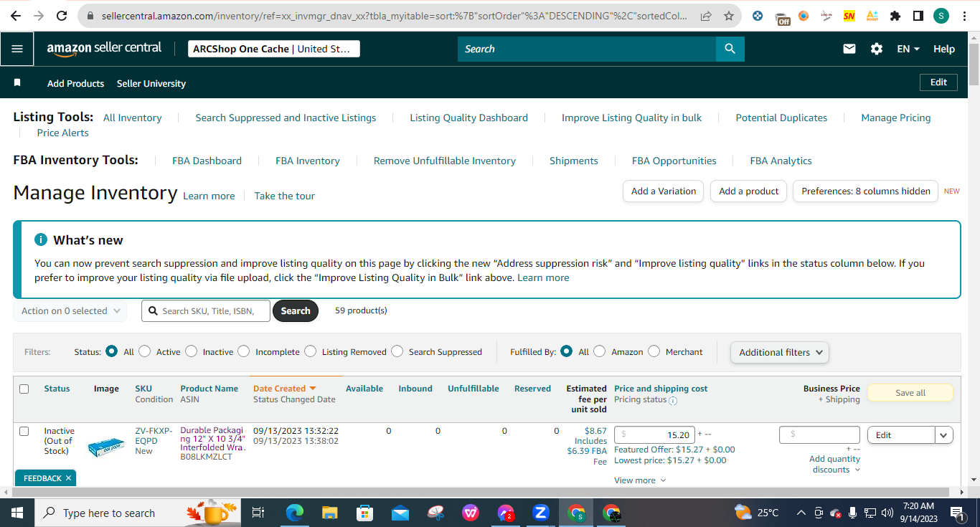The height and width of the screenshot is (527, 980).
Task: Open the Action on 0 selected dropdown
Action: [70, 310]
